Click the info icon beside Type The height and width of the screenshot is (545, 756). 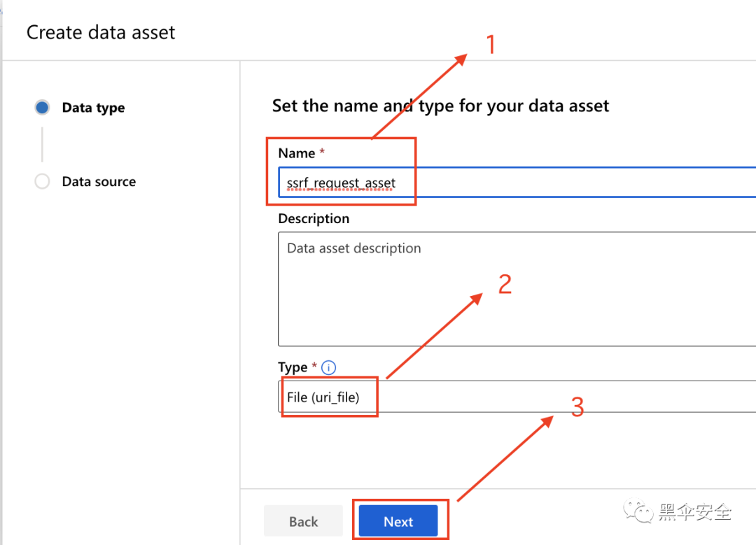[x=328, y=368]
